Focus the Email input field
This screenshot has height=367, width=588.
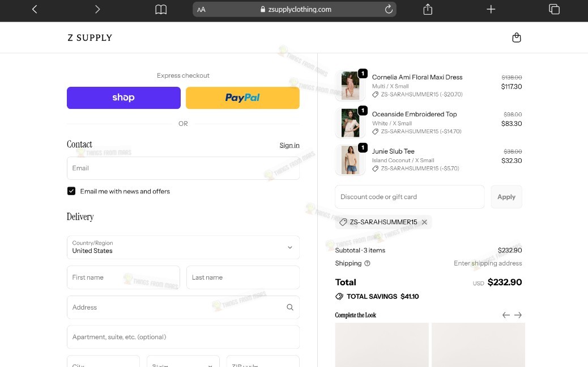(183, 168)
